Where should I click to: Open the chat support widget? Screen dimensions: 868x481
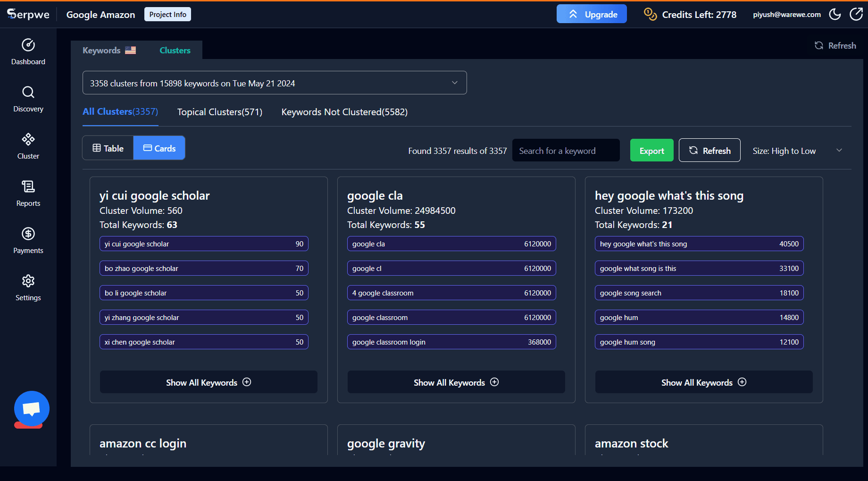31,409
